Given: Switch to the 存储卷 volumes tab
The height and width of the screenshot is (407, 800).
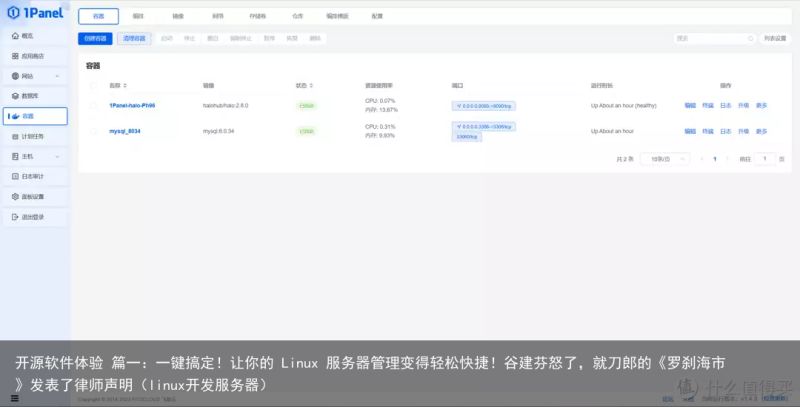Looking at the screenshot, I should click(258, 16).
